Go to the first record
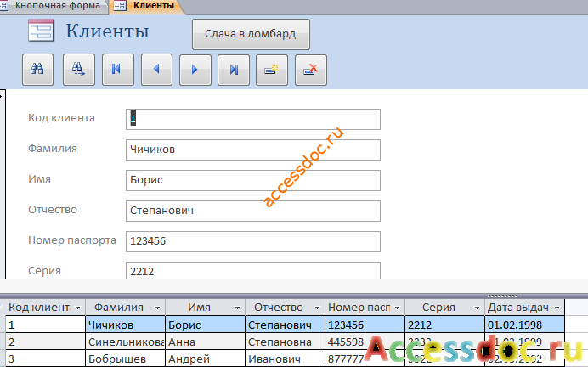This screenshot has width=588, height=367. (118, 71)
